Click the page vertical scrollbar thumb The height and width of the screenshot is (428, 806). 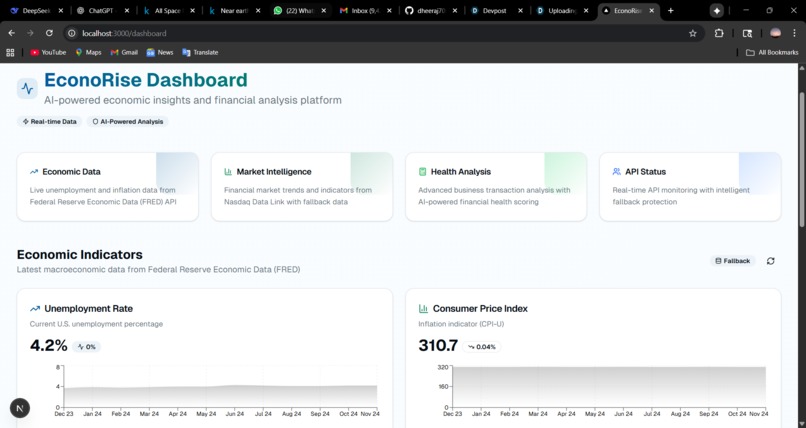pyautogui.click(x=801, y=159)
